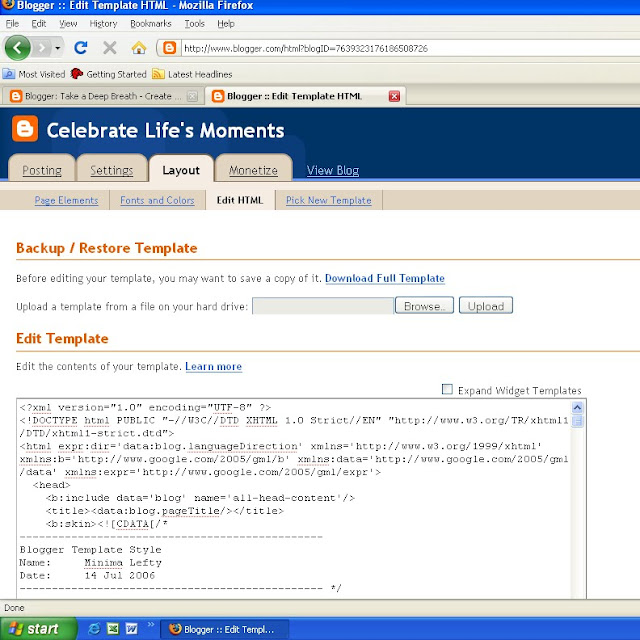
Task: Click the Stop loading X icon
Action: click(x=109, y=48)
